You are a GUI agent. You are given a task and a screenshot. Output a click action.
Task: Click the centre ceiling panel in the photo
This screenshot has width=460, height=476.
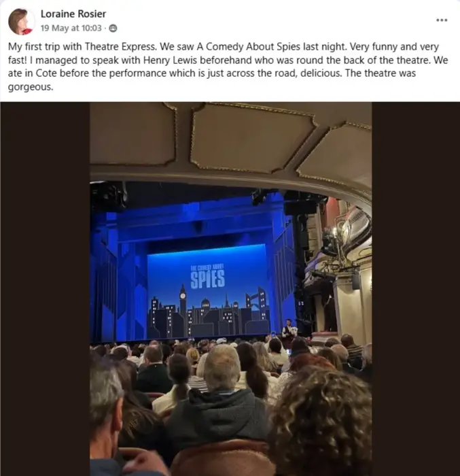[253, 137]
